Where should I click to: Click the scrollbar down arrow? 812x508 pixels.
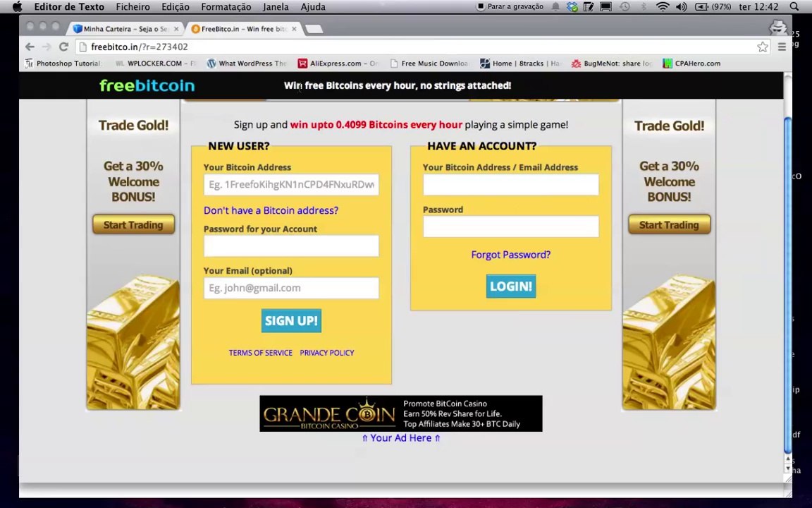(787, 468)
